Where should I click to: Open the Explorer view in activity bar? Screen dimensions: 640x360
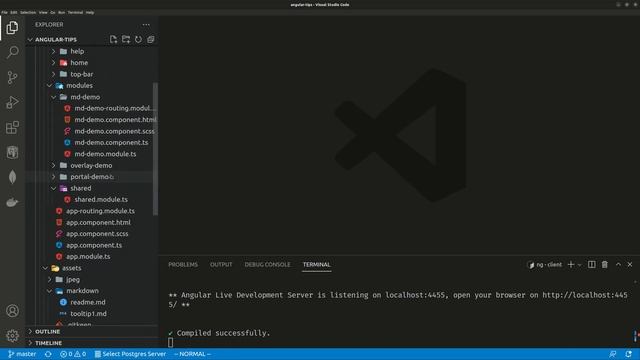(12, 28)
